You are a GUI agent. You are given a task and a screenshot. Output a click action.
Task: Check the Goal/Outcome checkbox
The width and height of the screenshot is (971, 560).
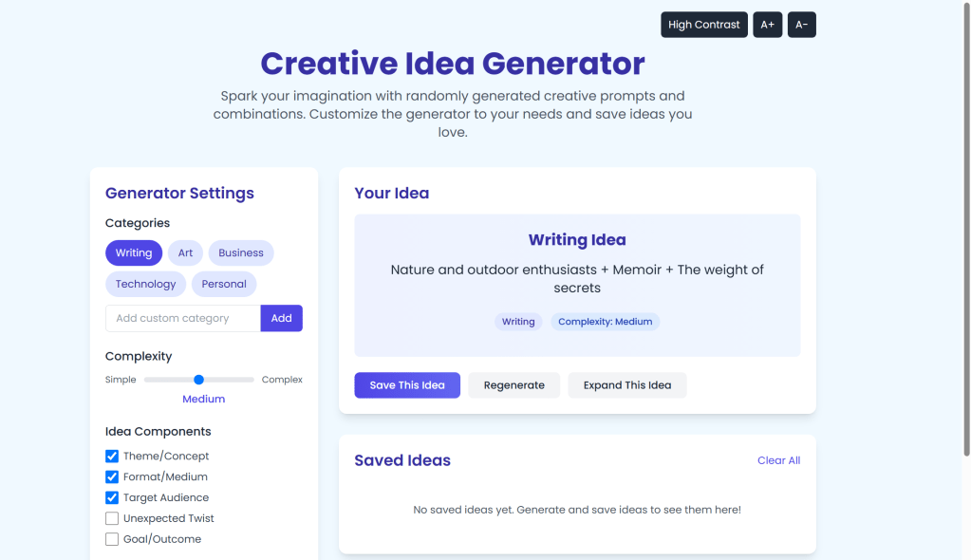112,540
